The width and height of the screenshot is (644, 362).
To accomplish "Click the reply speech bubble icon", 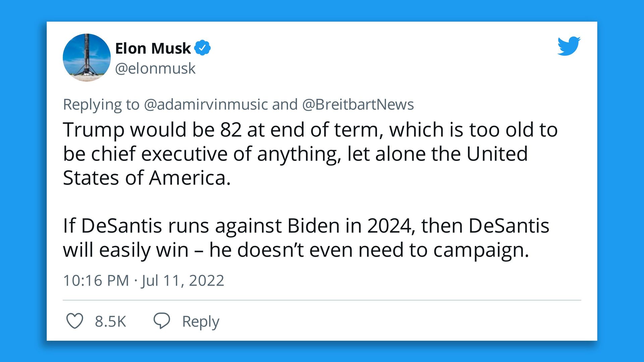I will (x=162, y=321).
